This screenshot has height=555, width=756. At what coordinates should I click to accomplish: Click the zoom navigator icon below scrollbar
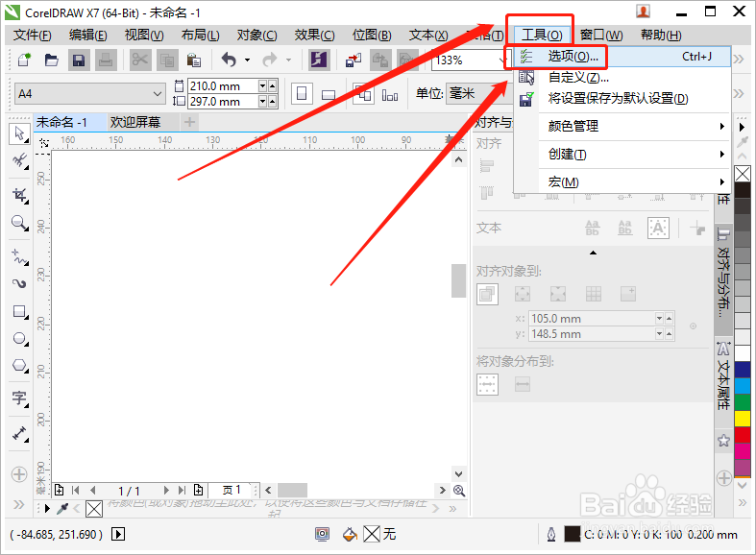coord(459,491)
